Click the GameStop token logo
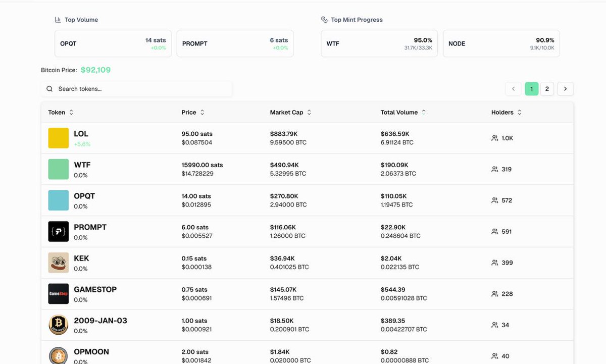The height and width of the screenshot is (364, 606). 58,294
